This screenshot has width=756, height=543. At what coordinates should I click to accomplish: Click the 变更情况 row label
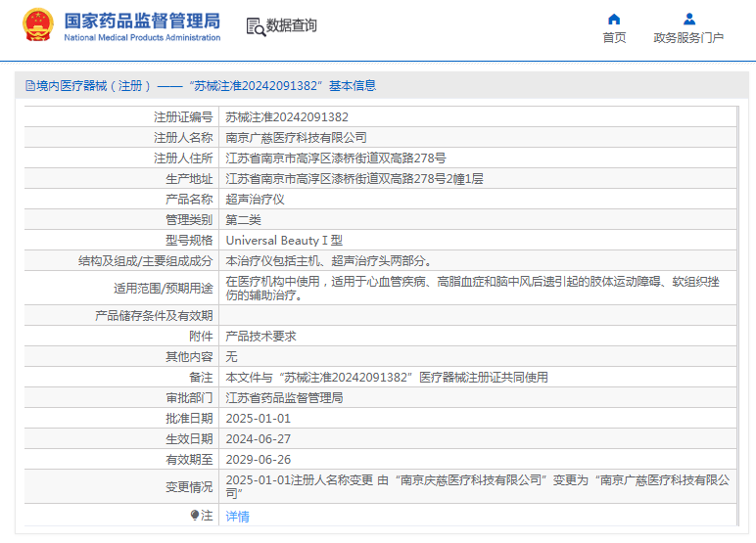(x=189, y=487)
